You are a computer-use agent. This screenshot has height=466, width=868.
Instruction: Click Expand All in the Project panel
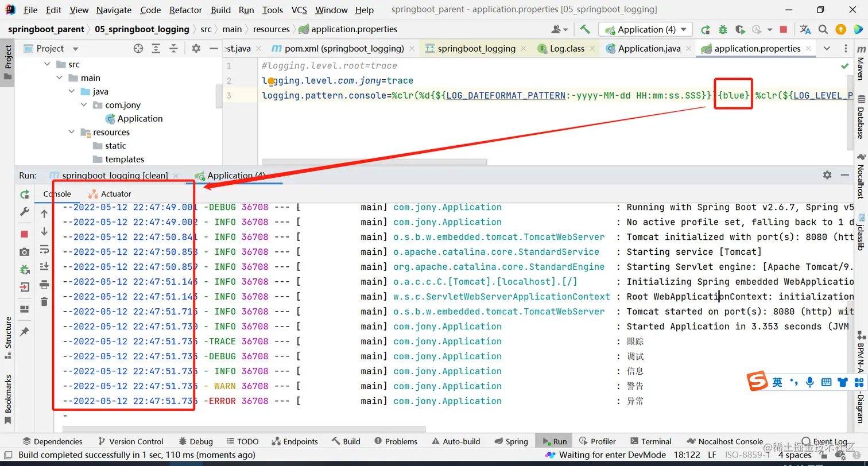[x=156, y=49]
